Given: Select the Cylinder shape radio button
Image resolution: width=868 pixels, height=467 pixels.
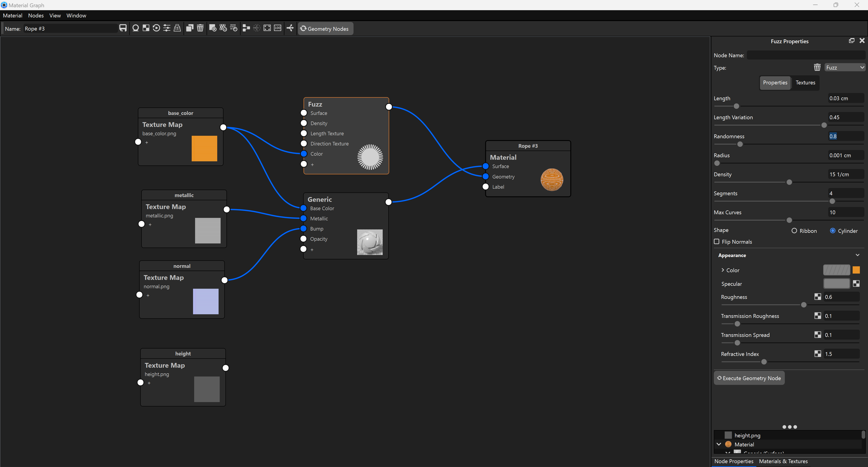Looking at the screenshot, I should tap(833, 231).
